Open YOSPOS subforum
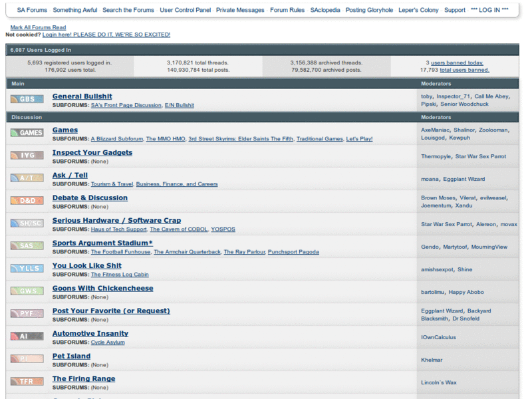The width and height of the screenshot is (532, 399). [223, 229]
